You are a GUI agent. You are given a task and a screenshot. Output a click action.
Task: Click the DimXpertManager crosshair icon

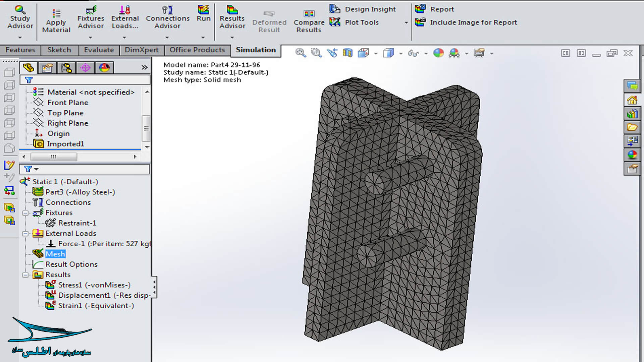tap(85, 68)
